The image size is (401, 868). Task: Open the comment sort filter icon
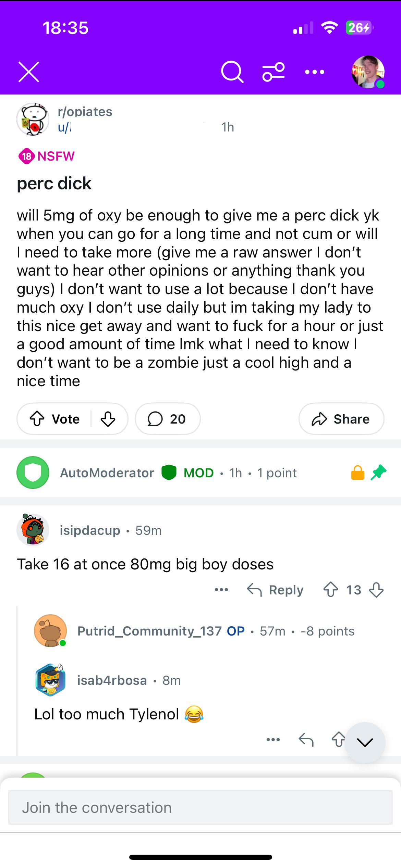(274, 72)
